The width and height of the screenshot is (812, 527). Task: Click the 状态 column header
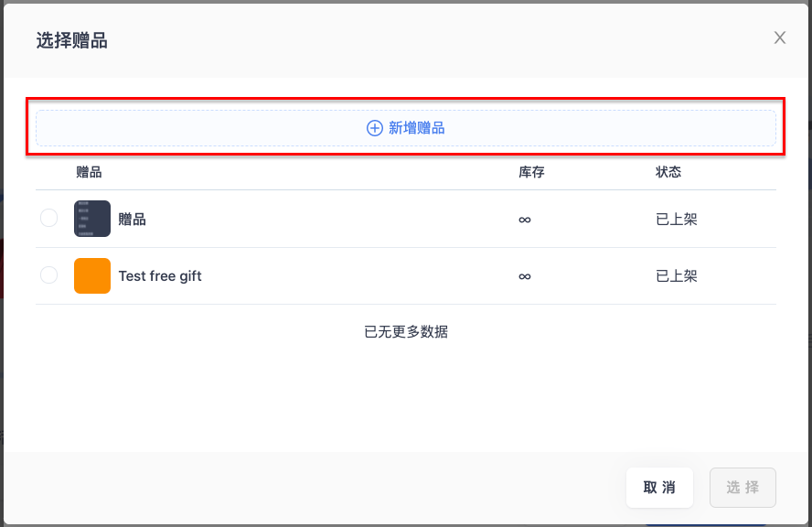(668, 172)
